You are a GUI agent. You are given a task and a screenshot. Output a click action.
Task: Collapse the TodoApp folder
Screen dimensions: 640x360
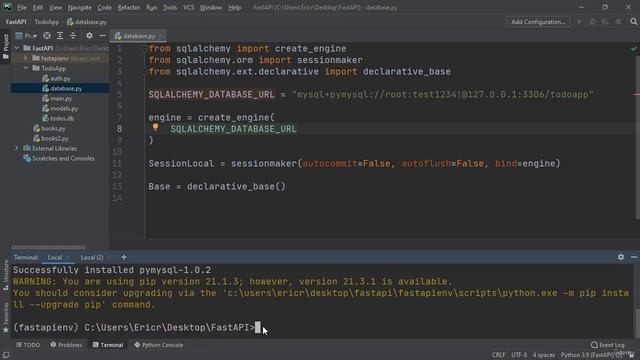click(26, 68)
